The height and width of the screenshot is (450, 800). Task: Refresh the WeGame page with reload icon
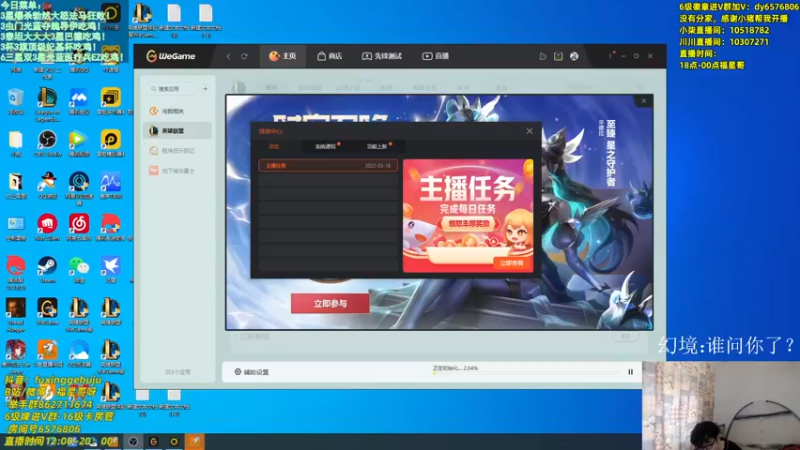pyautogui.click(x=244, y=56)
